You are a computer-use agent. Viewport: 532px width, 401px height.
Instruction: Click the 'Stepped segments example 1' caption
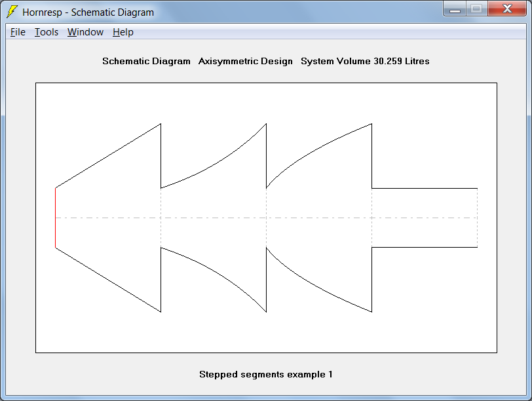266,374
